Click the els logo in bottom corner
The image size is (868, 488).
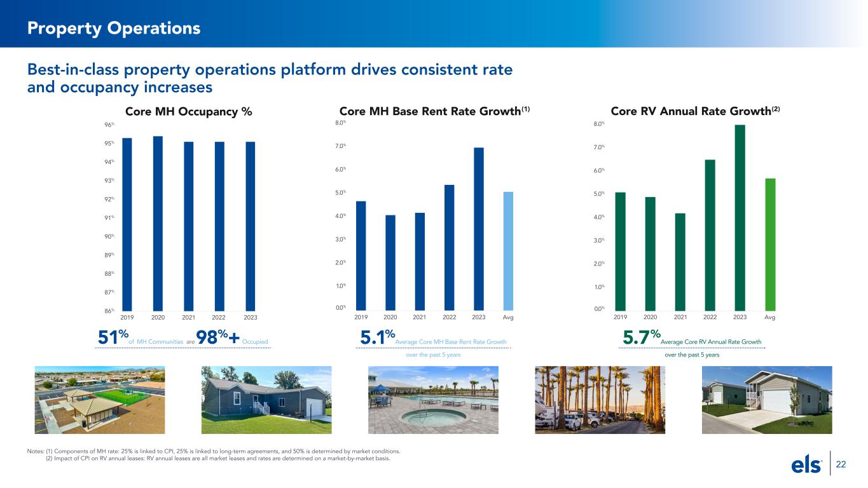click(807, 465)
